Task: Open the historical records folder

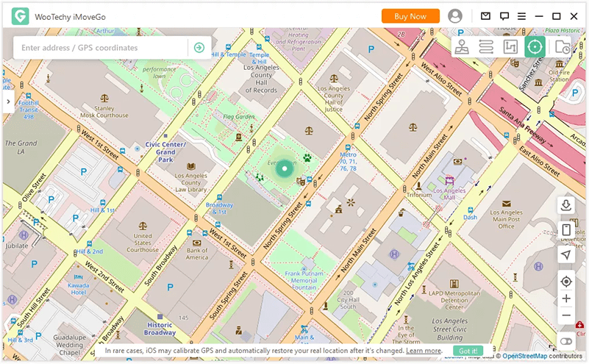Action: tap(563, 47)
